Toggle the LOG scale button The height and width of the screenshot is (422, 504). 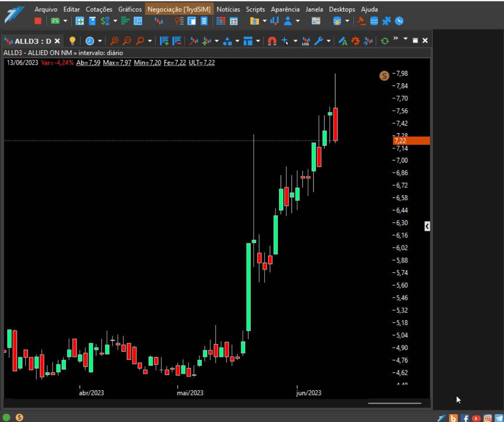coord(306,41)
